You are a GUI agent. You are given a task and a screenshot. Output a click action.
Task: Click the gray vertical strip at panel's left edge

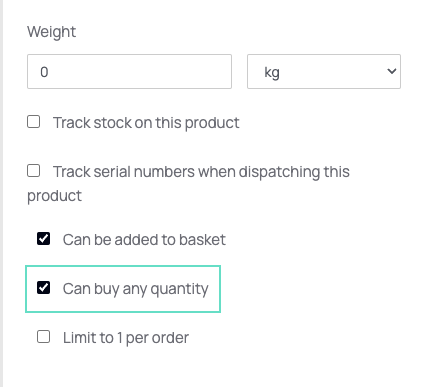coord(1,193)
